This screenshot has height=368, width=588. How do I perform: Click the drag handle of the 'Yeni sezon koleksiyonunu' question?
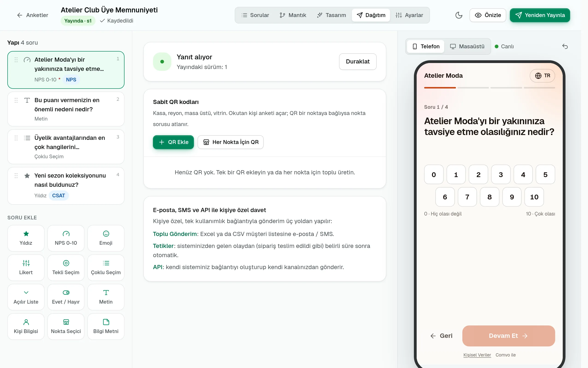16,175
